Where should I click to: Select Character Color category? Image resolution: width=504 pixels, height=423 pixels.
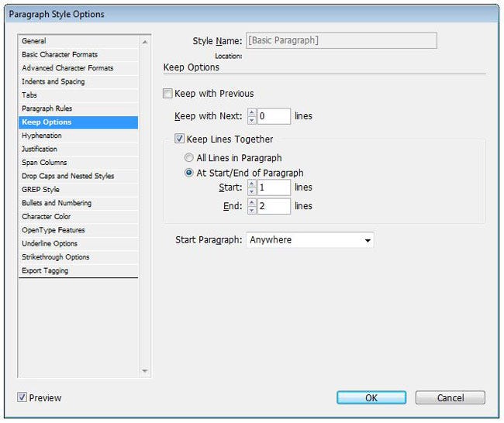pos(78,216)
